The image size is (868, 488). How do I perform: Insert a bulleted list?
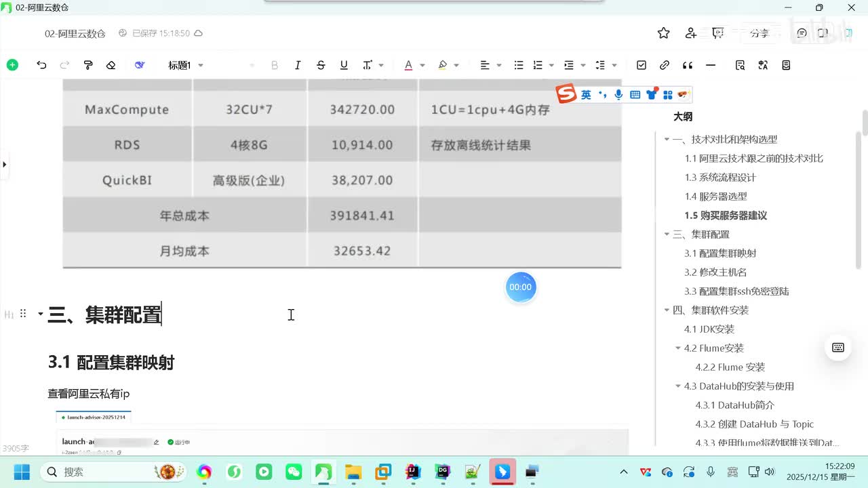(519, 65)
